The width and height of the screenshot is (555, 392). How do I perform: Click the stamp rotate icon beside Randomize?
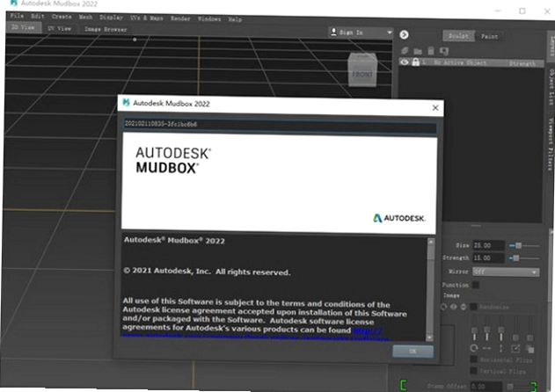[443, 307]
